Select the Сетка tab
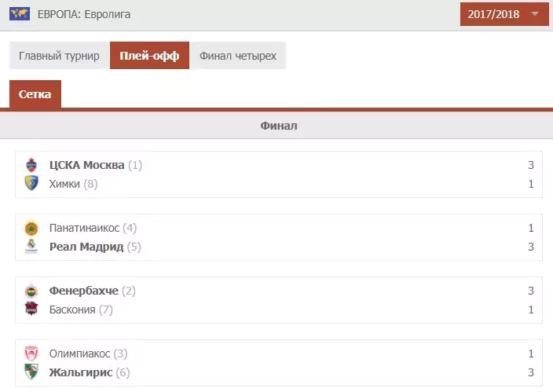The height and width of the screenshot is (392, 553). click(35, 94)
